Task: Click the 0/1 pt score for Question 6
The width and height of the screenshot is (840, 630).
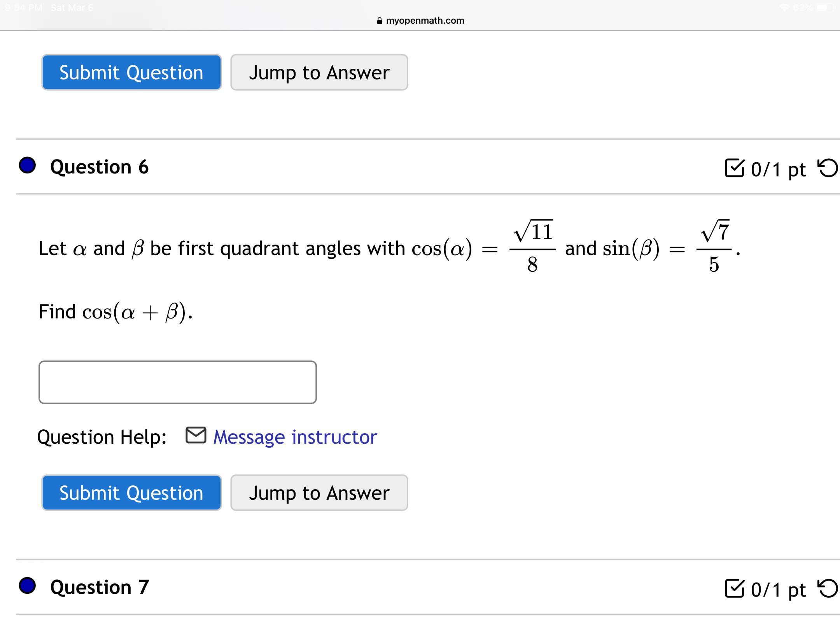Action: click(x=778, y=169)
